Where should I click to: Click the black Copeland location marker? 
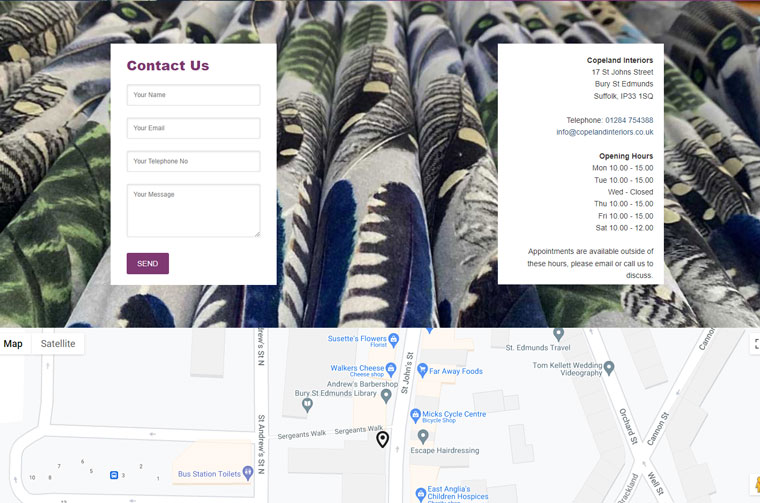point(382,439)
